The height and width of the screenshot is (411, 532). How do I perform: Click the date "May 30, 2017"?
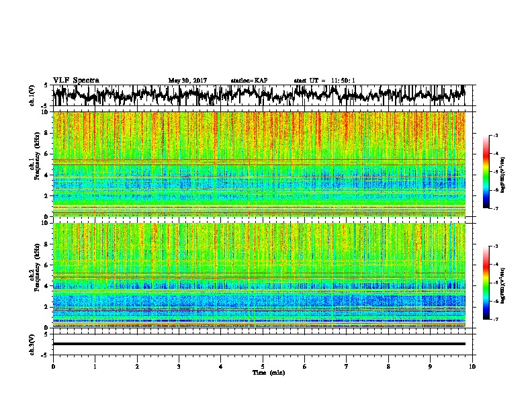(x=187, y=81)
